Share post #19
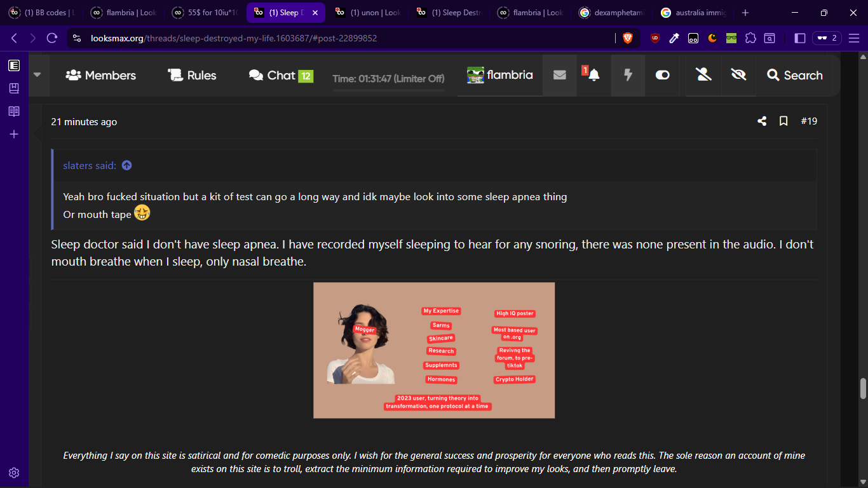 762,121
